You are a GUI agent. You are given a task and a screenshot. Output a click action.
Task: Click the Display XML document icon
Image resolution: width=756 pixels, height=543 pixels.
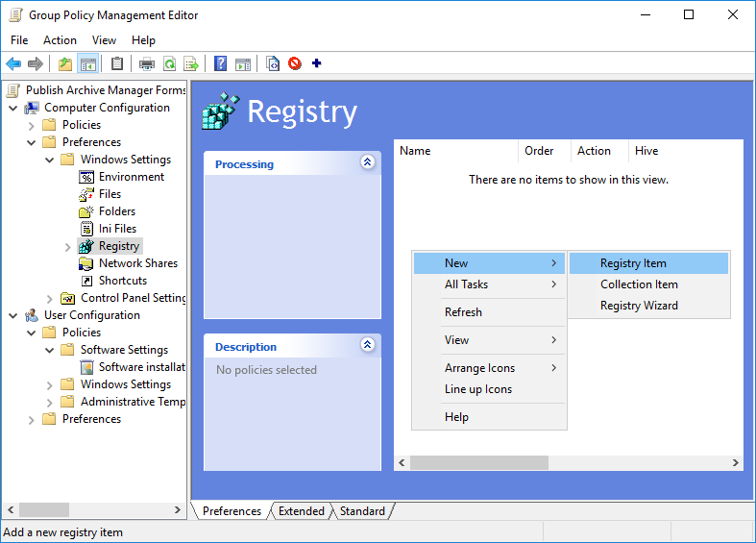click(273, 63)
